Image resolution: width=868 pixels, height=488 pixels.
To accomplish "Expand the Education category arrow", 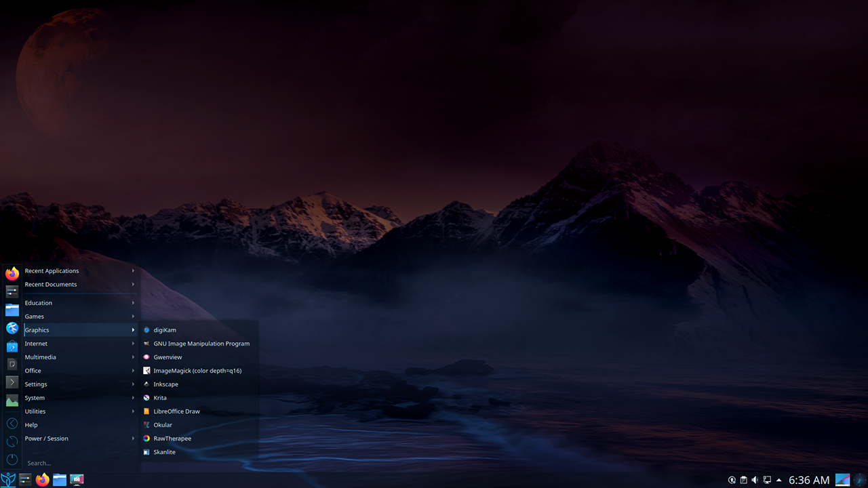I will pos(133,303).
